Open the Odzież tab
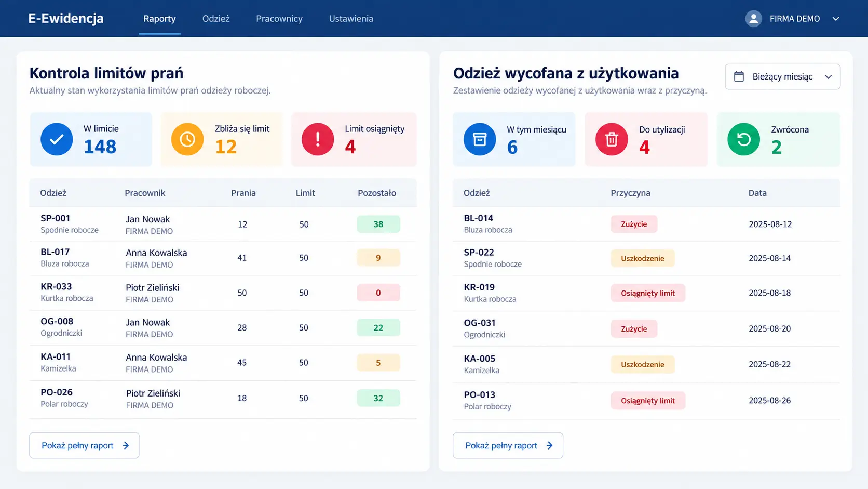Viewport: 868px width, 489px height. point(216,19)
